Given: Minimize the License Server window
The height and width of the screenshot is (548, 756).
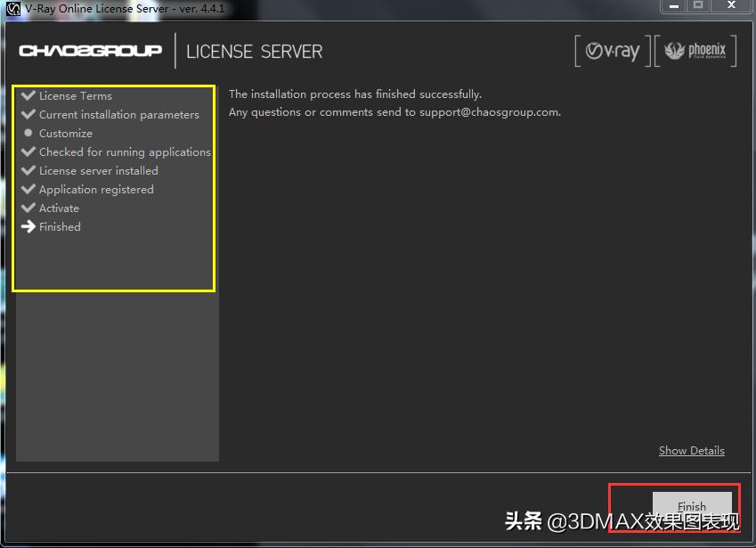Looking at the screenshot, I should pos(674,5).
